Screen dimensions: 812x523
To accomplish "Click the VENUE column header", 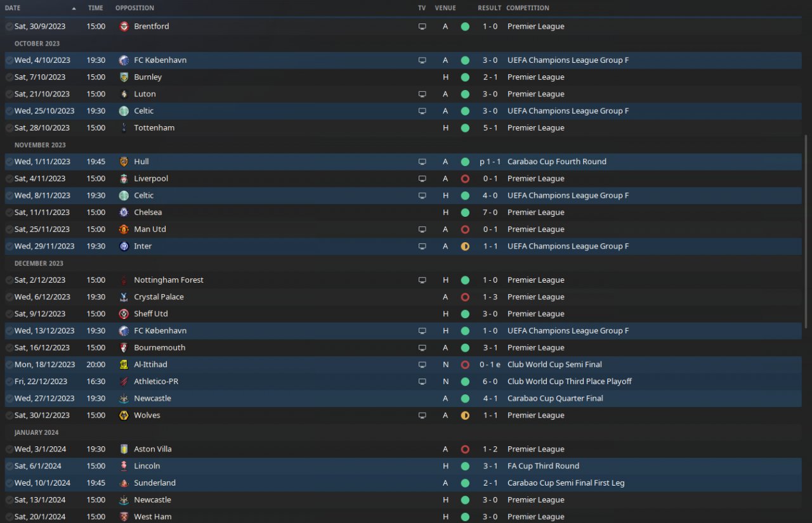I will click(x=445, y=8).
